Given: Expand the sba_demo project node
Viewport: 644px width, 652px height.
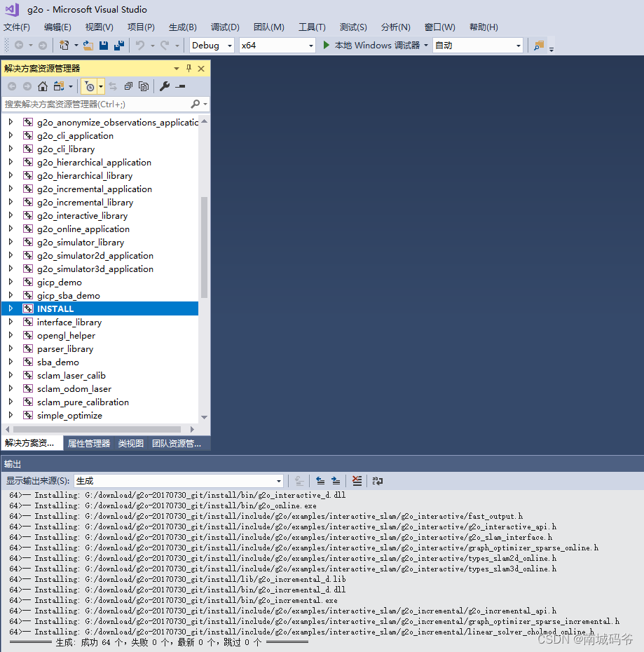Looking at the screenshot, I should 11,362.
